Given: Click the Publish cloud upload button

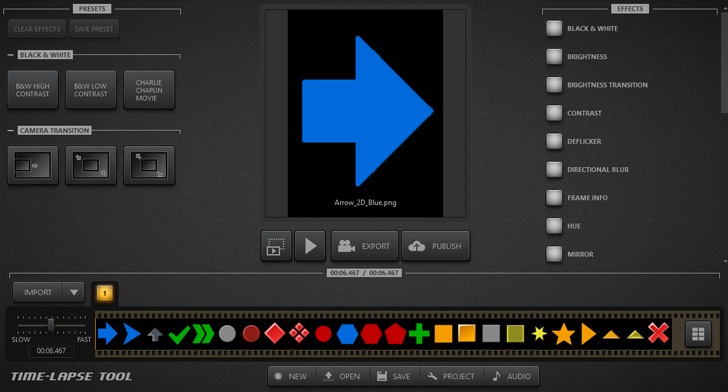Looking at the screenshot, I should (x=436, y=246).
